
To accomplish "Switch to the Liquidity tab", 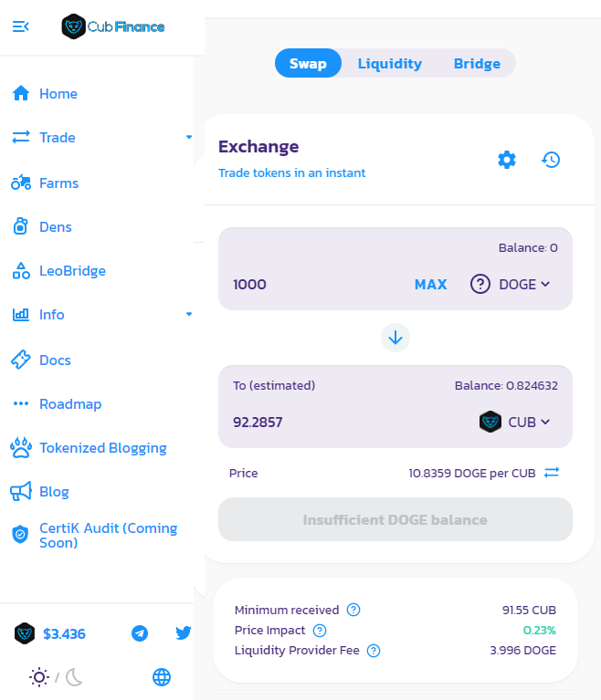I will pos(390,63).
